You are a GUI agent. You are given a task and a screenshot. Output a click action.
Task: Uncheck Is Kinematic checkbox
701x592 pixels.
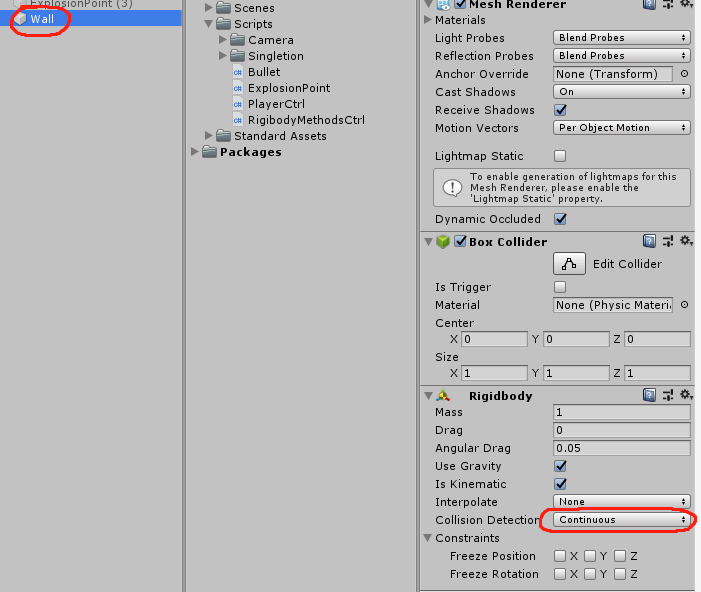click(560, 484)
